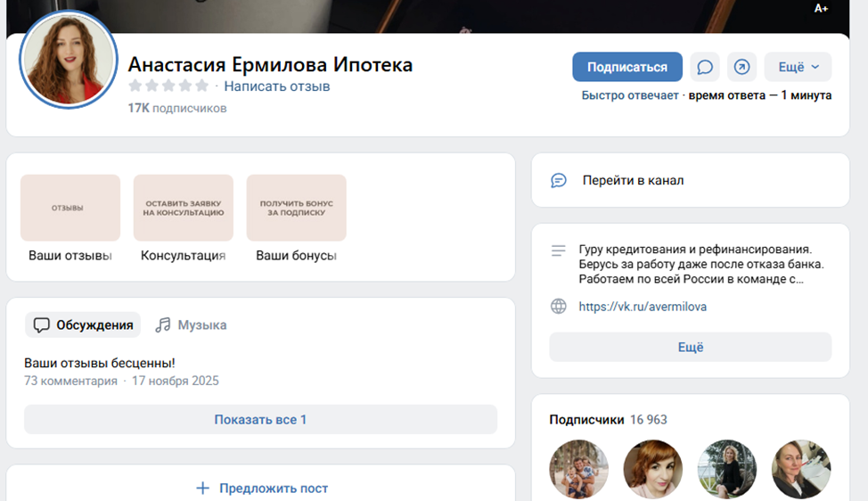The image size is (868, 501).
Task: Click the fifth rating star
Action: tap(202, 86)
